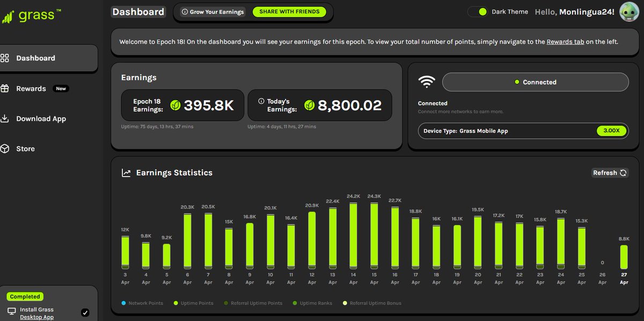The height and width of the screenshot is (321, 644).
Task: Open the Rewards menu item
Action: coord(31,89)
